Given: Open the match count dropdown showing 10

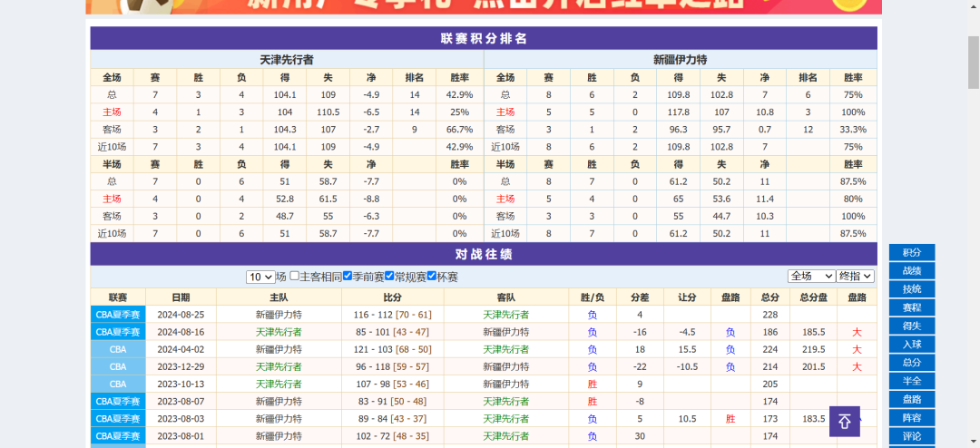Looking at the screenshot, I should pos(260,277).
